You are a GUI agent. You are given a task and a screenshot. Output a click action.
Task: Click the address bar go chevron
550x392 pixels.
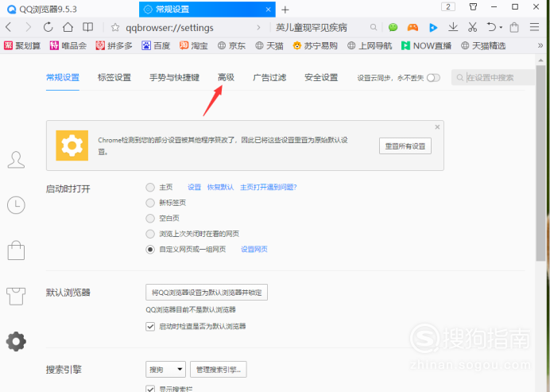(258, 27)
